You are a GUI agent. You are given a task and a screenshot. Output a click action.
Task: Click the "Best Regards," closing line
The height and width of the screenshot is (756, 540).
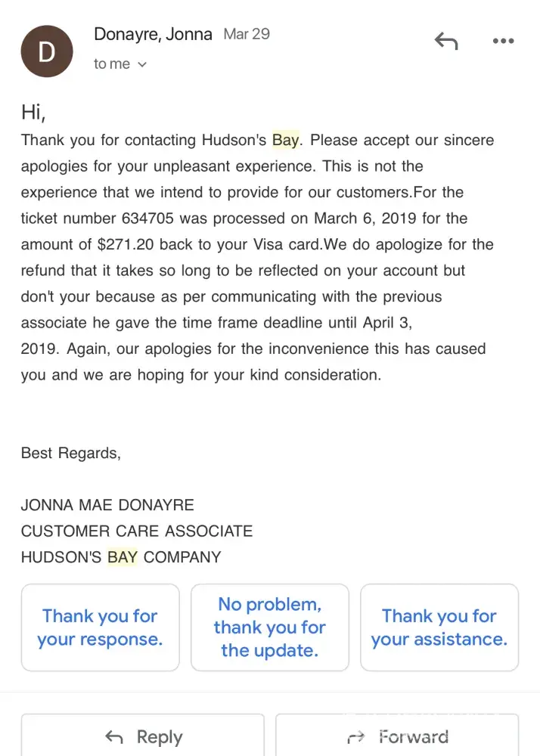point(70,453)
